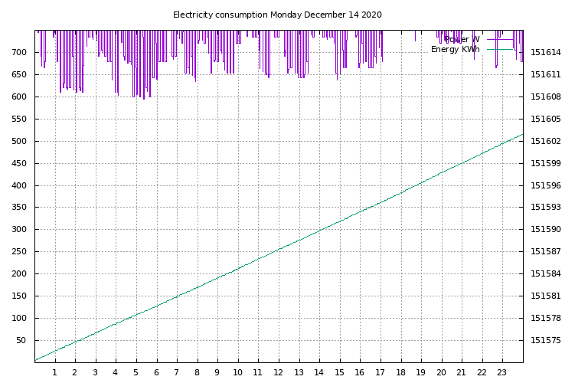The height and width of the screenshot is (383, 588).
Task: Click hour label 15 on x-axis
Action: point(339,372)
